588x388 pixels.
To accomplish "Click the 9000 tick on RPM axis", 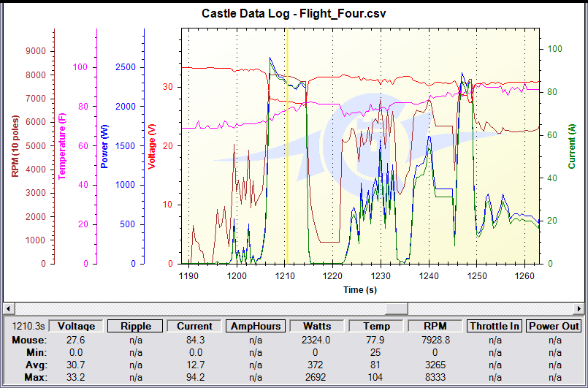I will pos(36,51).
